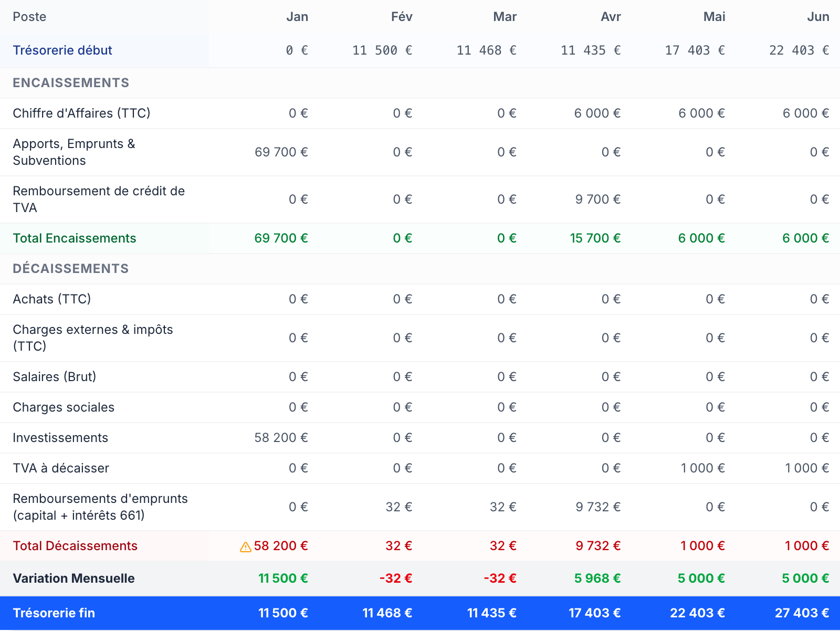
Task: Click the Variation Mensuelle row label
Action: pos(73,579)
